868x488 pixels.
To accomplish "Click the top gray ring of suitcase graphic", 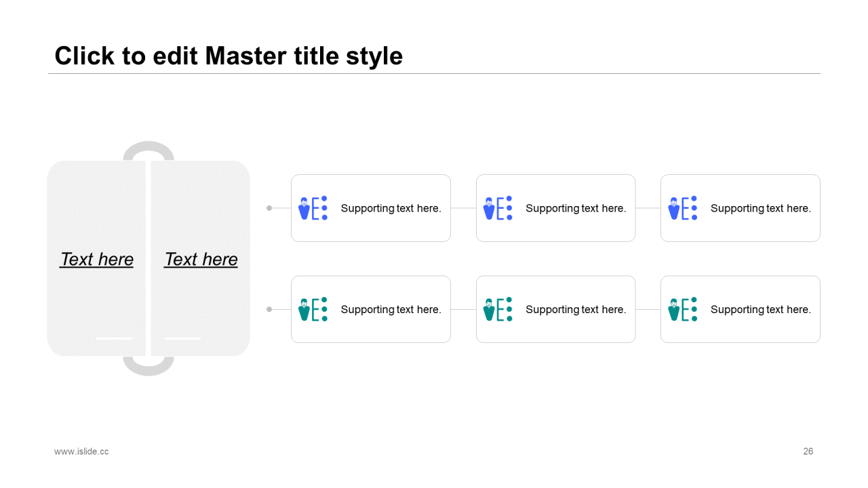I will tap(149, 150).
